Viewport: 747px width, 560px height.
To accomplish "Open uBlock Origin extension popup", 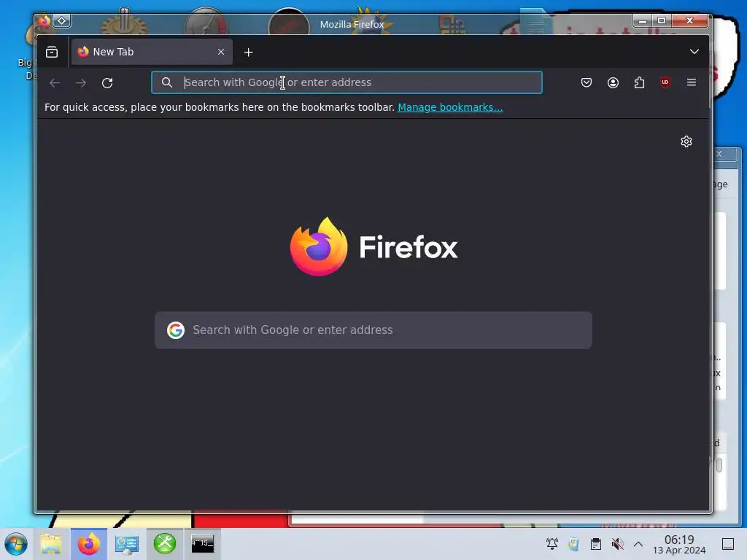I will click(x=665, y=82).
